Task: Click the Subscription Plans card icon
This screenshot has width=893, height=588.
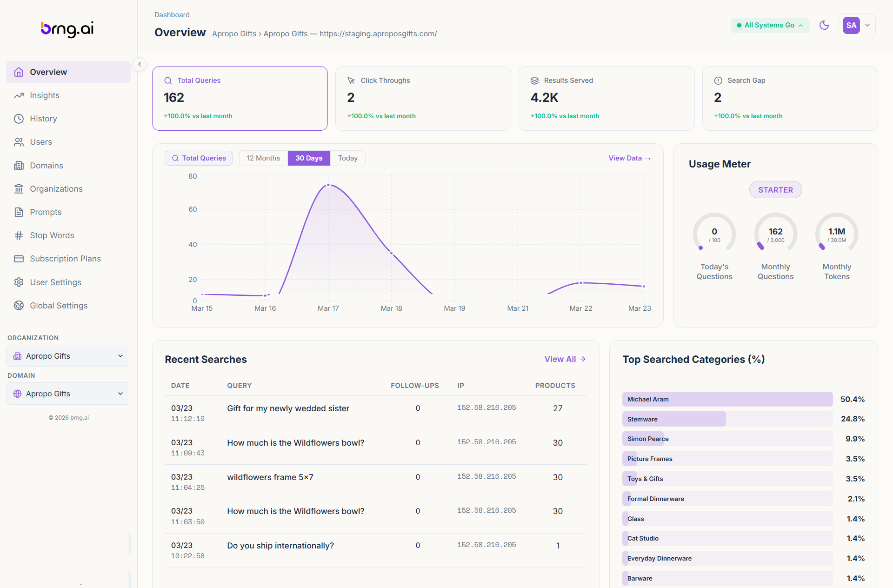Action: click(x=19, y=259)
